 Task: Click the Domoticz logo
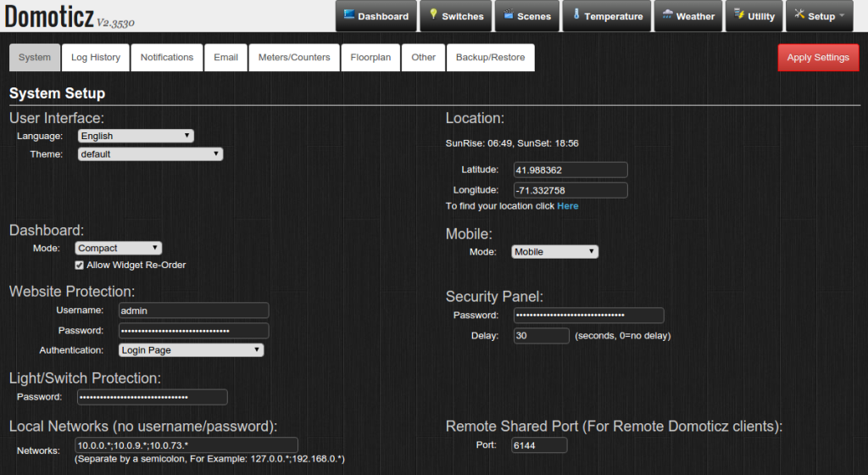49,16
